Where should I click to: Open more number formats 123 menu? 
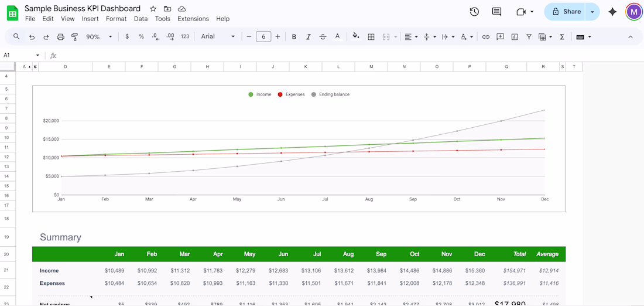click(x=185, y=36)
